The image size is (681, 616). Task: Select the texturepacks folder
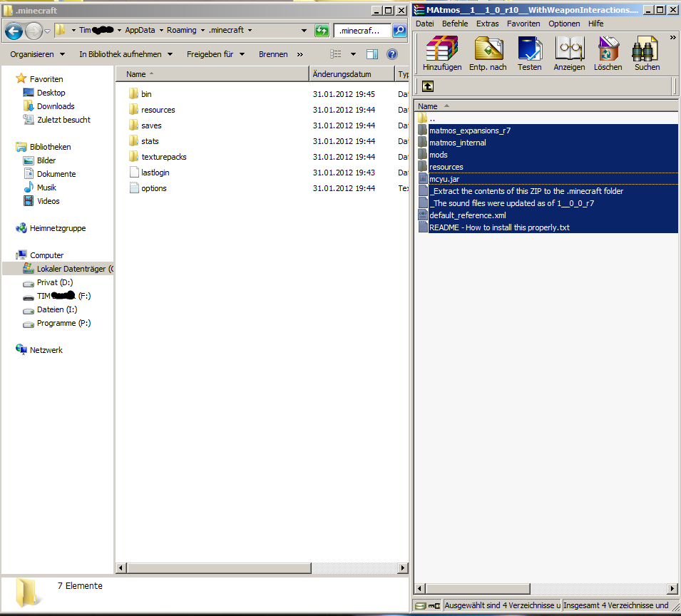158,157
